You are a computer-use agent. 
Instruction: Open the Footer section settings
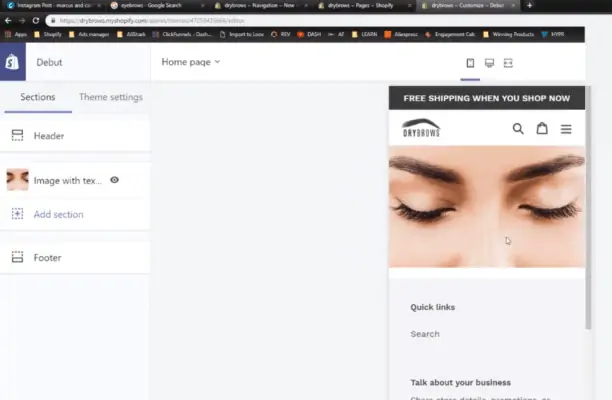(75, 258)
